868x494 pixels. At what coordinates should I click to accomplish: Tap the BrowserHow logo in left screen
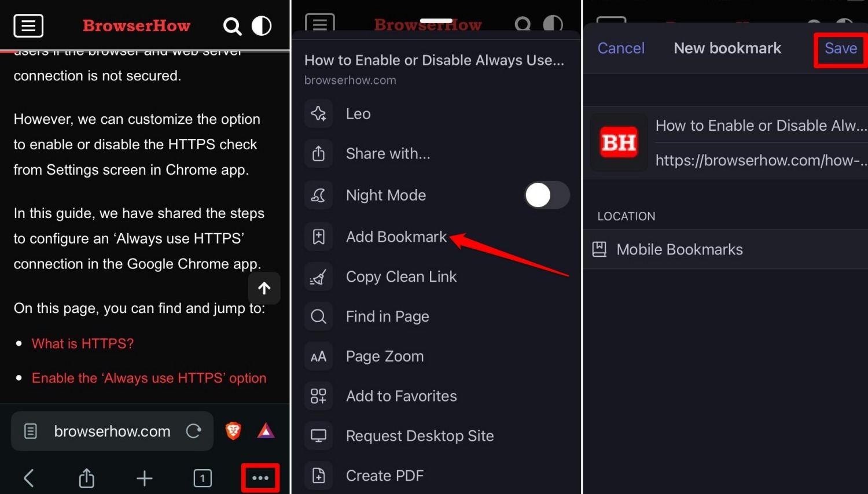coord(137,26)
